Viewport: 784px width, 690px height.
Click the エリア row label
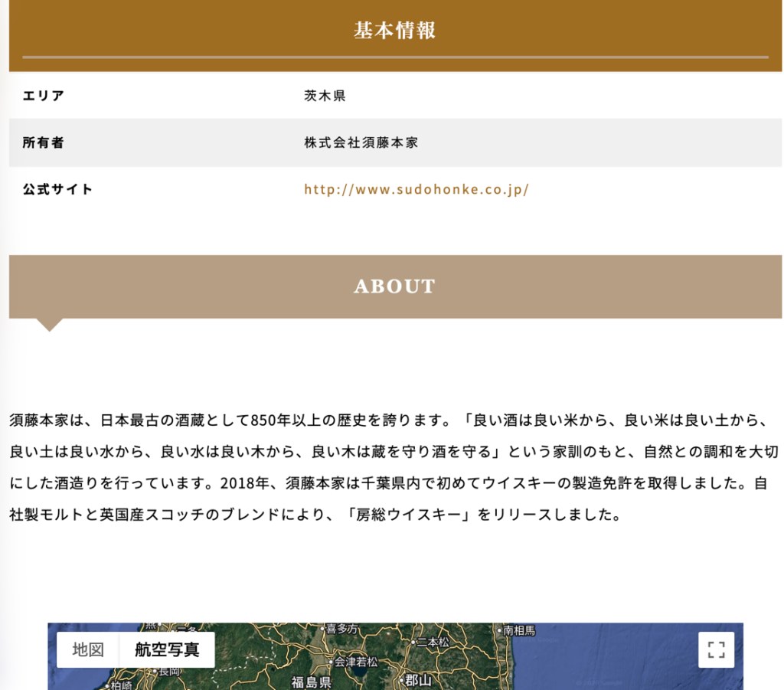[x=44, y=96]
